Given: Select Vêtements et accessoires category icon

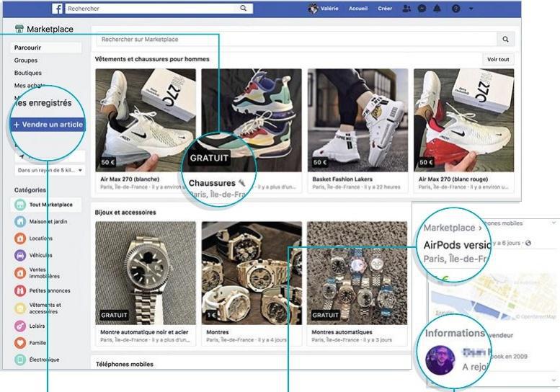Looking at the screenshot, I should pos(20,308).
